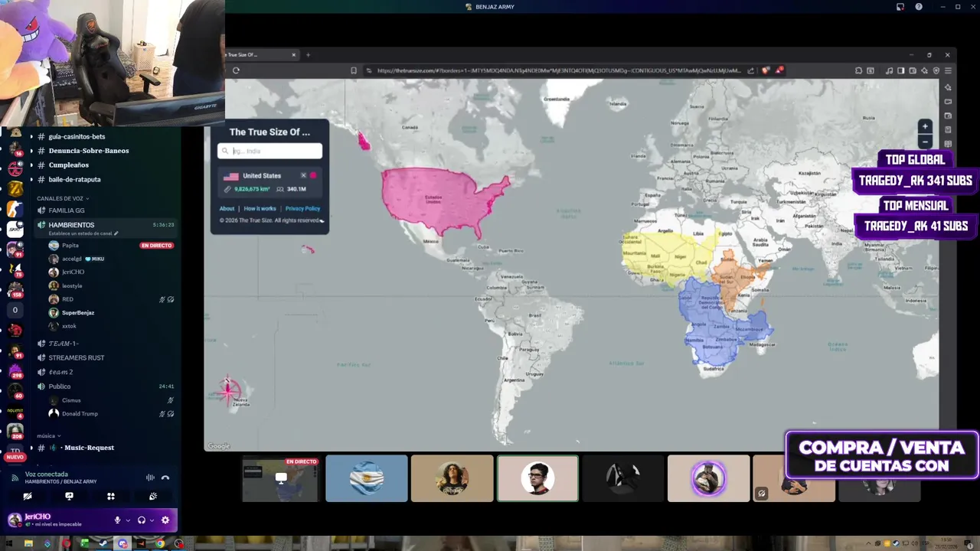The height and width of the screenshot is (551, 980).
Task: Edit the channel status pencil icon
Action: 116,233
